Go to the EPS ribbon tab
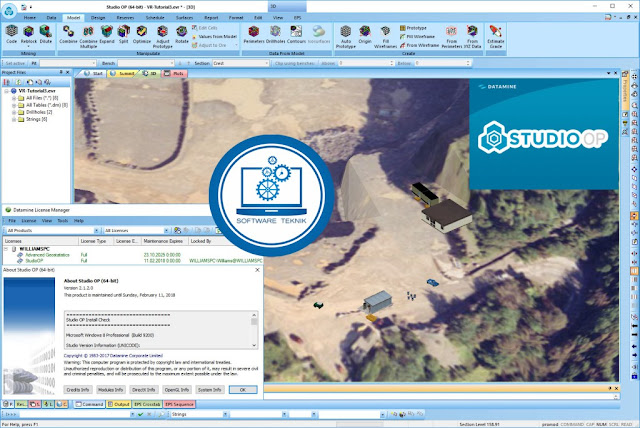This screenshot has width=640, height=428. pos(297,18)
